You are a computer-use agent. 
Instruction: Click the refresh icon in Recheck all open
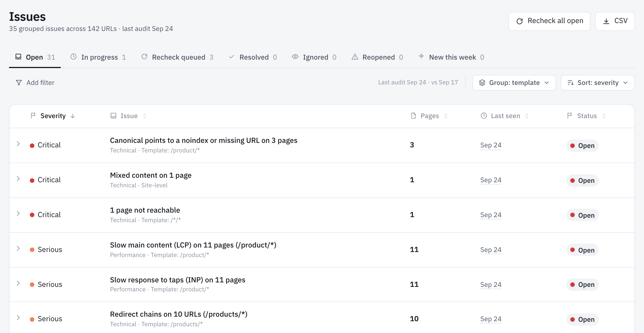[520, 21]
